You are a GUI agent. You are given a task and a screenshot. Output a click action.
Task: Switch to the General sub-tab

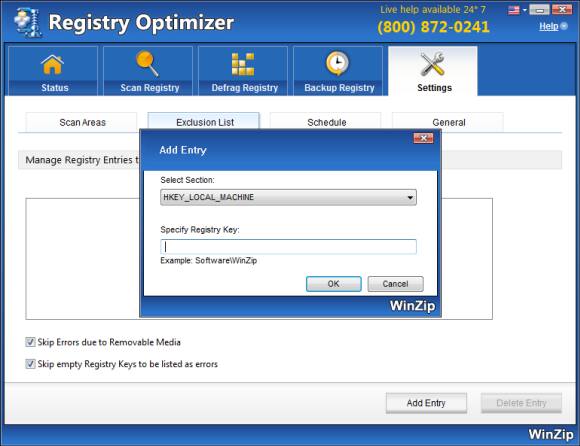point(448,122)
